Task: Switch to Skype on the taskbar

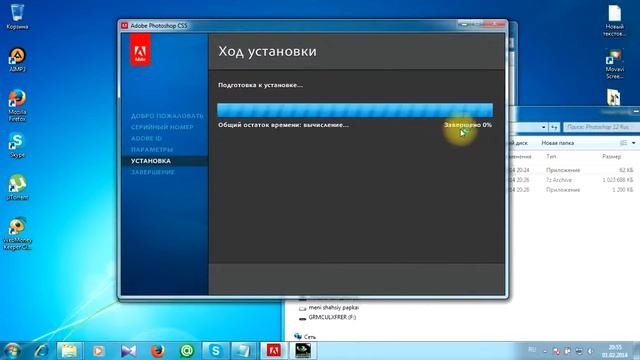Action: 215,351
